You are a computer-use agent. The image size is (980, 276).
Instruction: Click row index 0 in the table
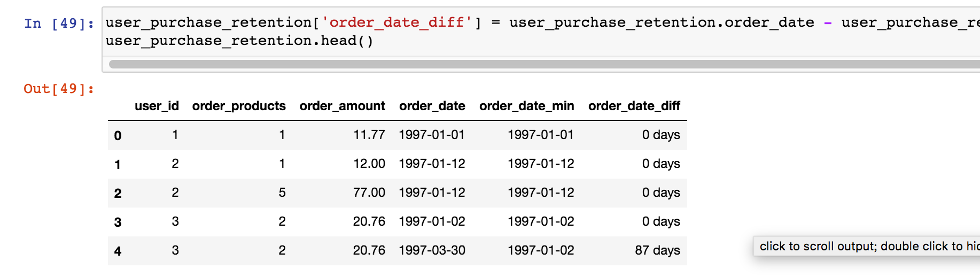pos(118,136)
